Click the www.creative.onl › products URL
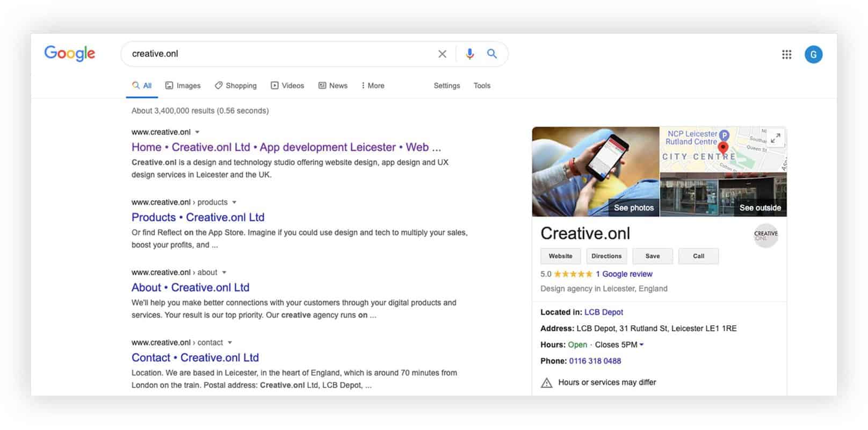 pyautogui.click(x=179, y=203)
